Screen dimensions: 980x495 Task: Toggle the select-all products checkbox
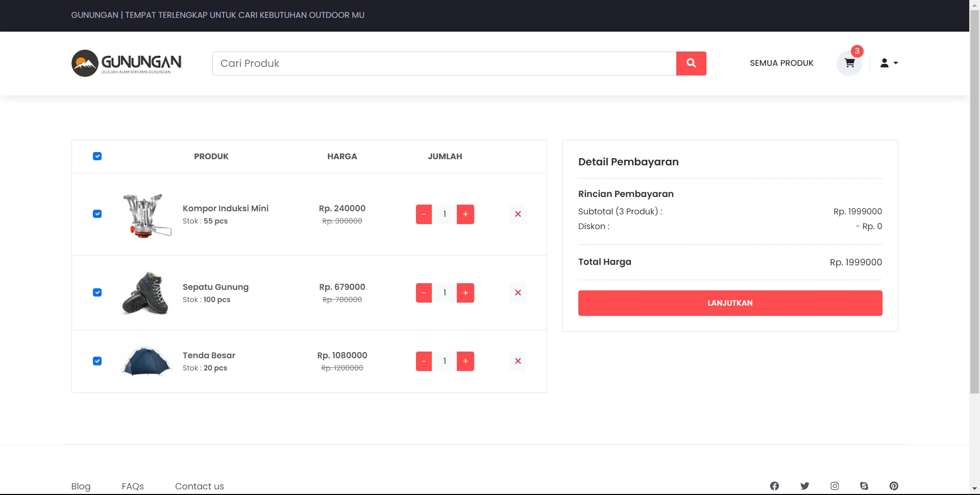97,156
